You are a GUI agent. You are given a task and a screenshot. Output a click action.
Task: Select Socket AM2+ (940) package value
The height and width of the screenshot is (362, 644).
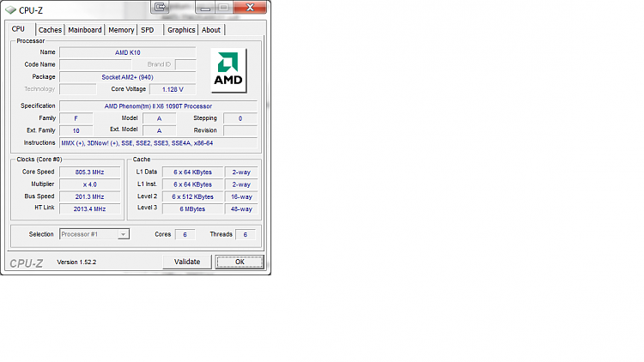click(128, 77)
